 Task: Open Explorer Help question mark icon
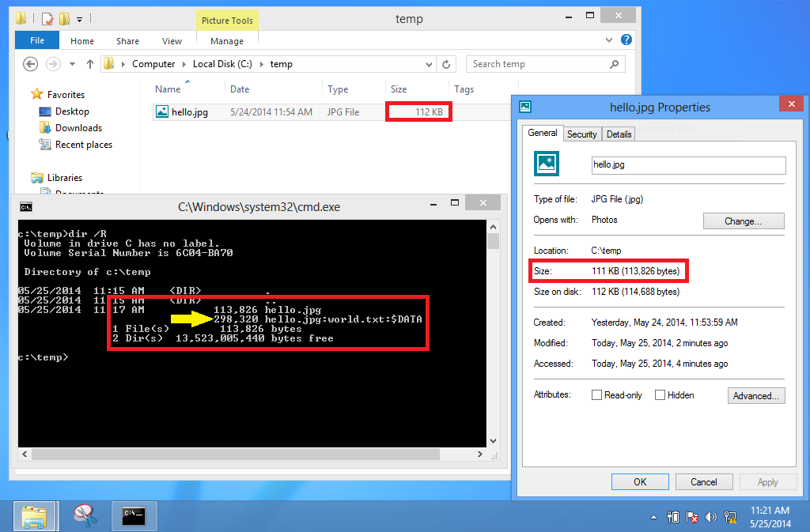(x=626, y=40)
